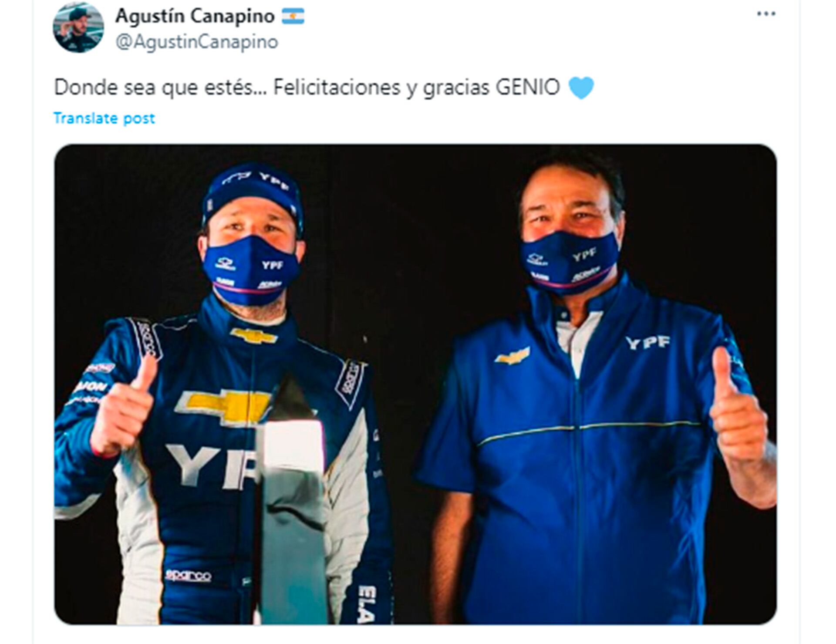Open the Agustín Canapino display name
Screen dimensions: 836x644
pos(195,17)
